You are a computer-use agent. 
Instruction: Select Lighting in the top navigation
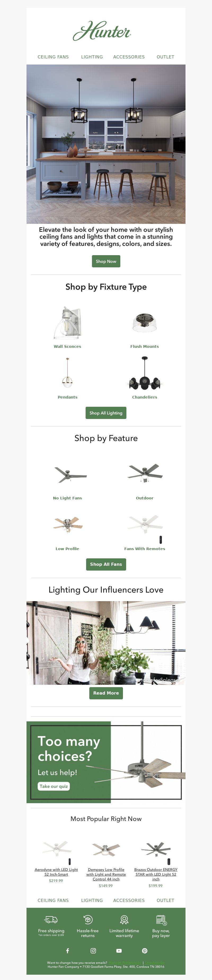click(92, 57)
